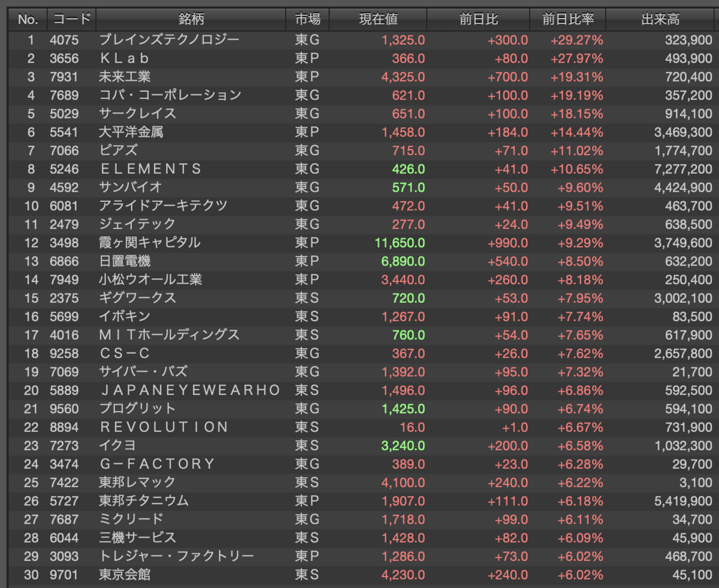Click stock code 9701

point(64,574)
